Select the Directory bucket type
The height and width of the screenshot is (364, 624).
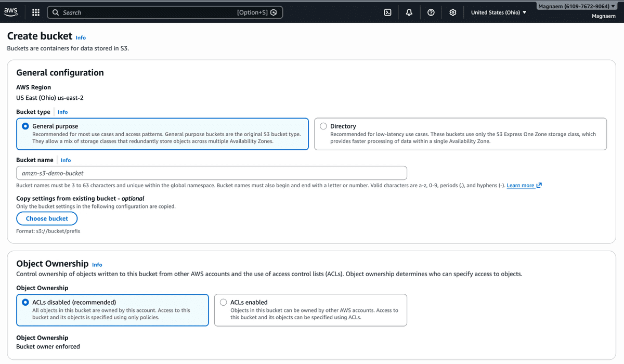[x=323, y=126]
